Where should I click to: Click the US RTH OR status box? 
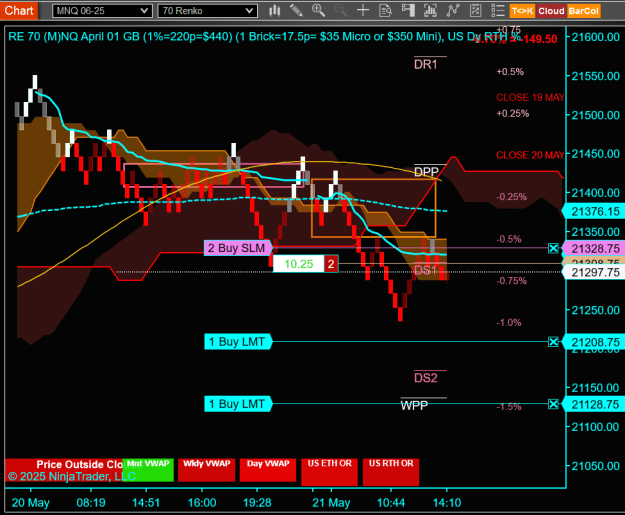391,472
